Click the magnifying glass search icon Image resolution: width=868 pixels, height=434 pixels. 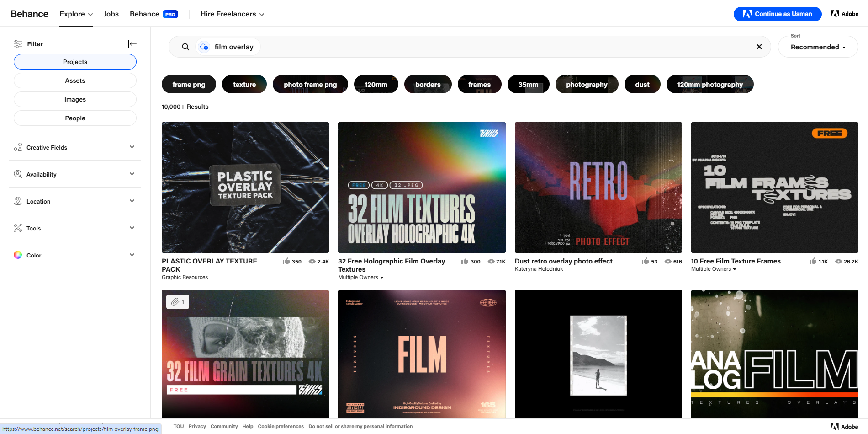coord(185,47)
